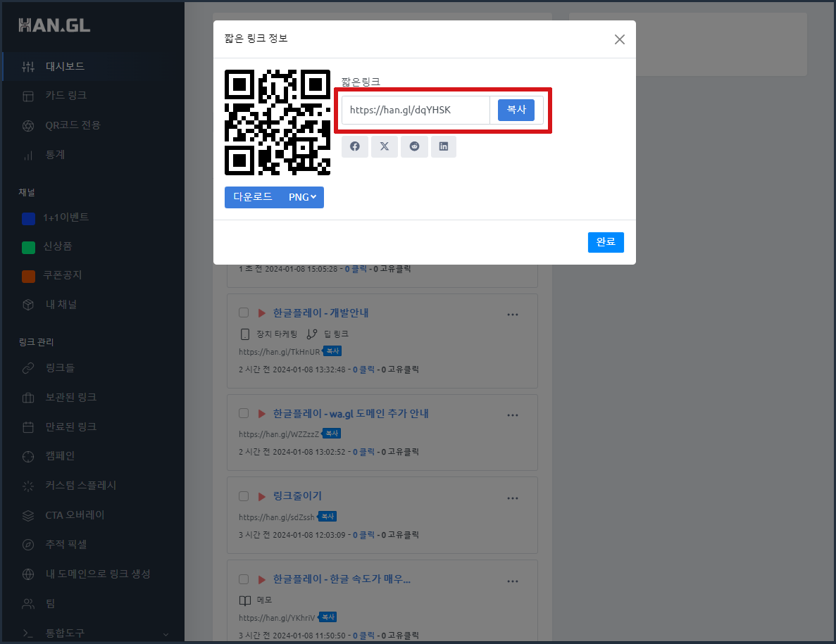836x644 pixels.
Task: Click the X (Twitter) share icon
Action: 385,146
